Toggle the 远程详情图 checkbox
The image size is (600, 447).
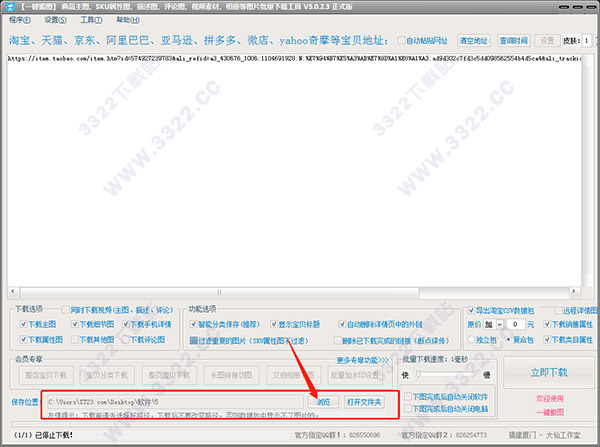click(x=559, y=310)
